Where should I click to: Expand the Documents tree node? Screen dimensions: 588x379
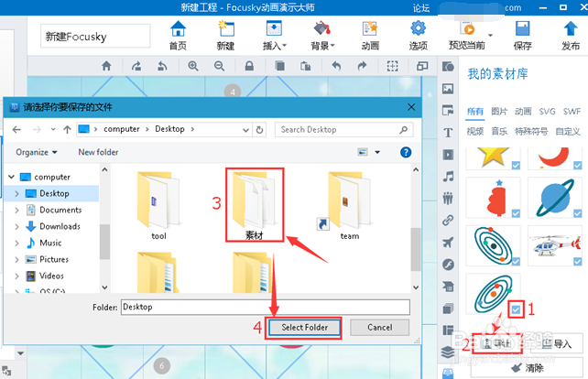click(16, 211)
